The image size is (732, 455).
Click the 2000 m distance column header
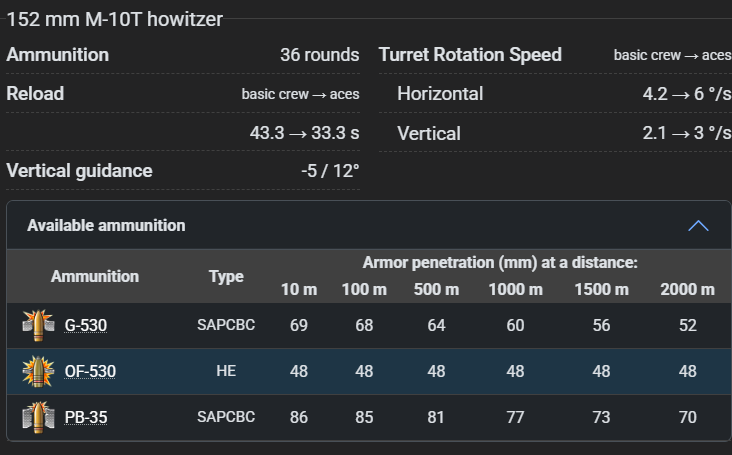(x=687, y=290)
